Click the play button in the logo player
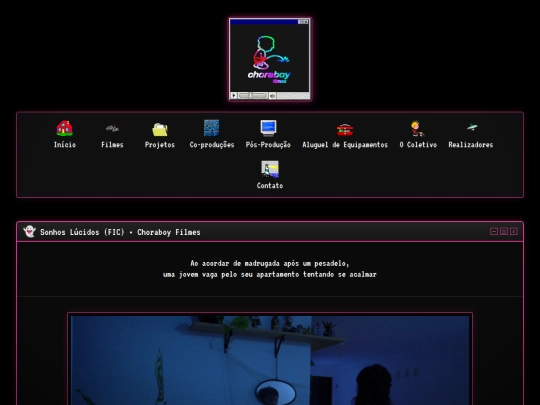 click(234, 95)
